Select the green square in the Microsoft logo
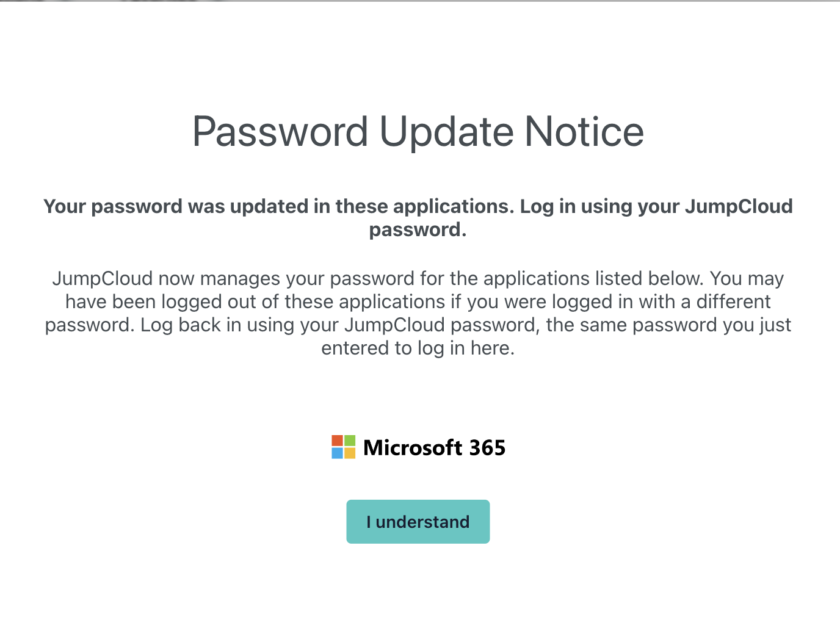The height and width of the screenshot is (620, 840). [x=350, y=440]
